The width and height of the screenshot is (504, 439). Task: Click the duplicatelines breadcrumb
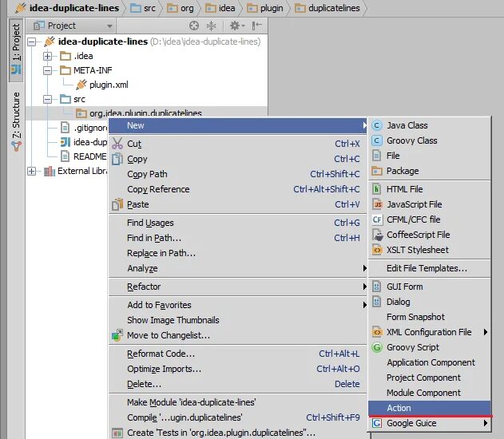tap(327, 8)
